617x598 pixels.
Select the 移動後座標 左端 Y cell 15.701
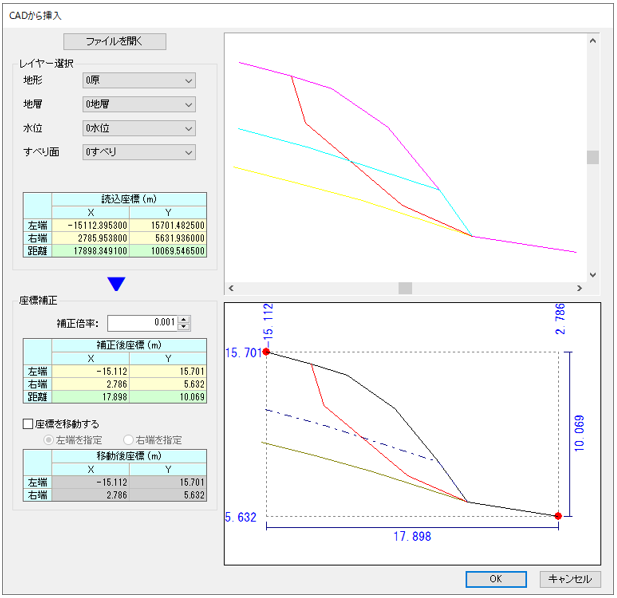[x=168, y=482]
